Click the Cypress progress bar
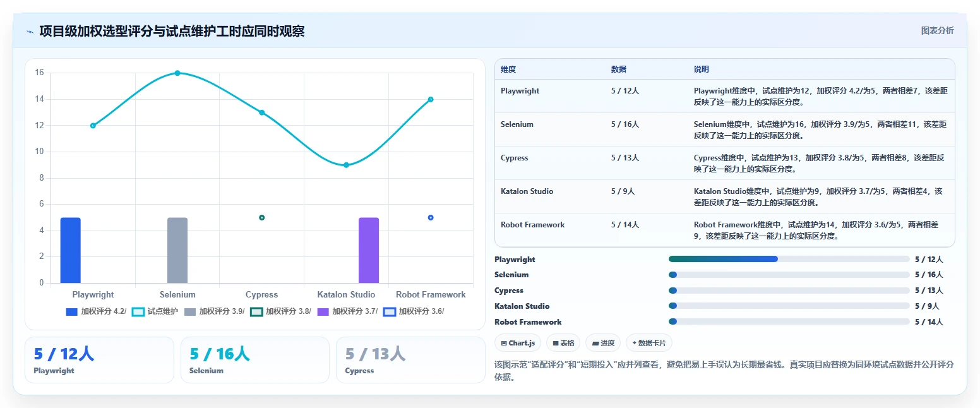The height and width of the screenshot is (408, 980). [789, 291]
